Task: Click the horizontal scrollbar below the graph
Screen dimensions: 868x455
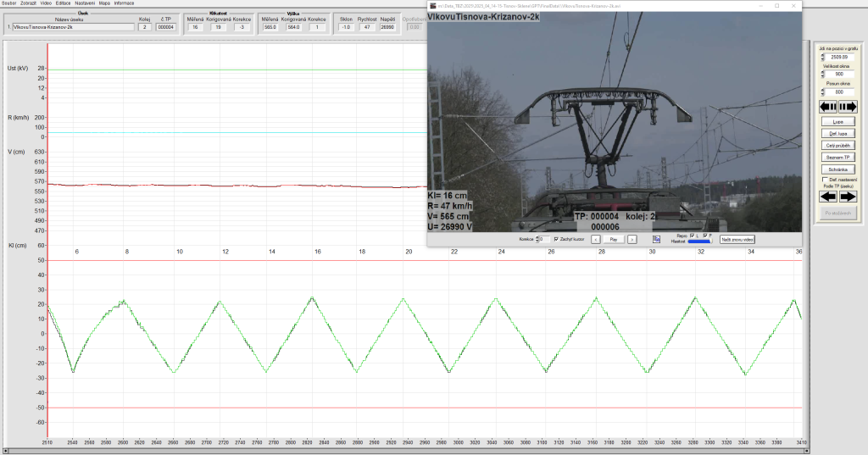Action: click(404, 451)
